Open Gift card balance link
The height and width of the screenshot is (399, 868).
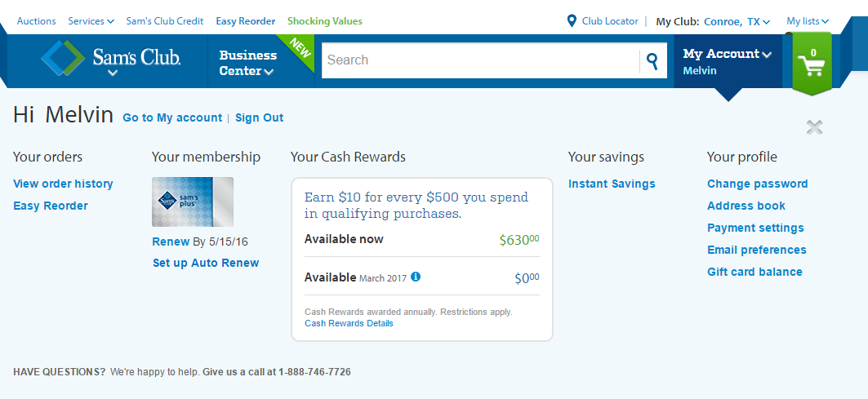[754, 272]
